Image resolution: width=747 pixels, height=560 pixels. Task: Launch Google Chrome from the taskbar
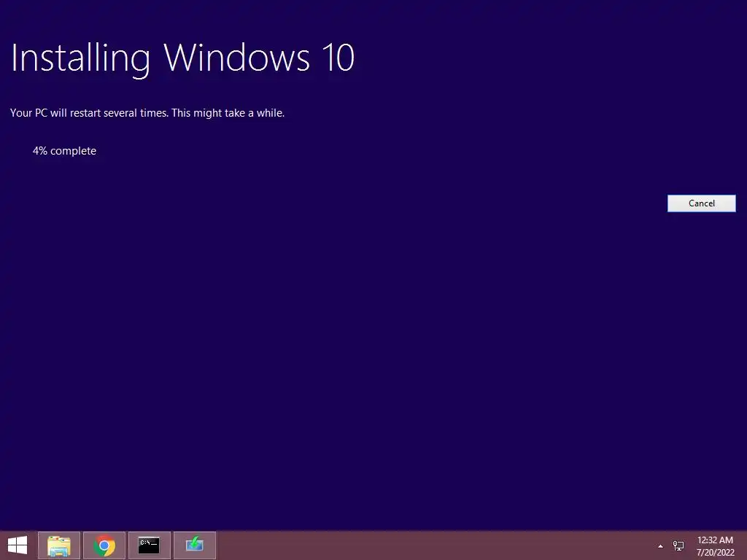[104, 545]
